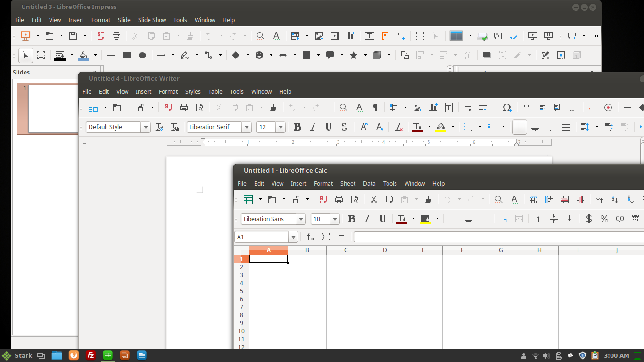Image resolution: width=644 pixels, height=362 pixels.
Task: Click Clone Formatting brush in Calc
Action: [x=428, y=199]
